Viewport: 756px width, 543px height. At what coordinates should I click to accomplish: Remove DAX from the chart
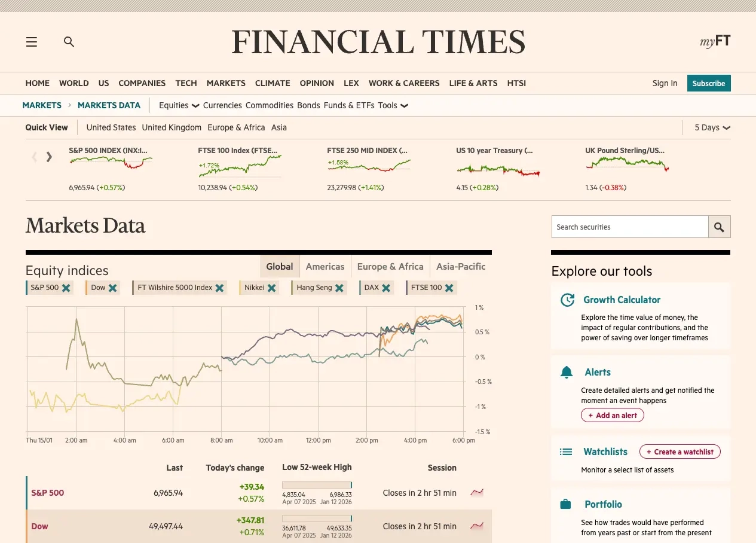[387, 288]
